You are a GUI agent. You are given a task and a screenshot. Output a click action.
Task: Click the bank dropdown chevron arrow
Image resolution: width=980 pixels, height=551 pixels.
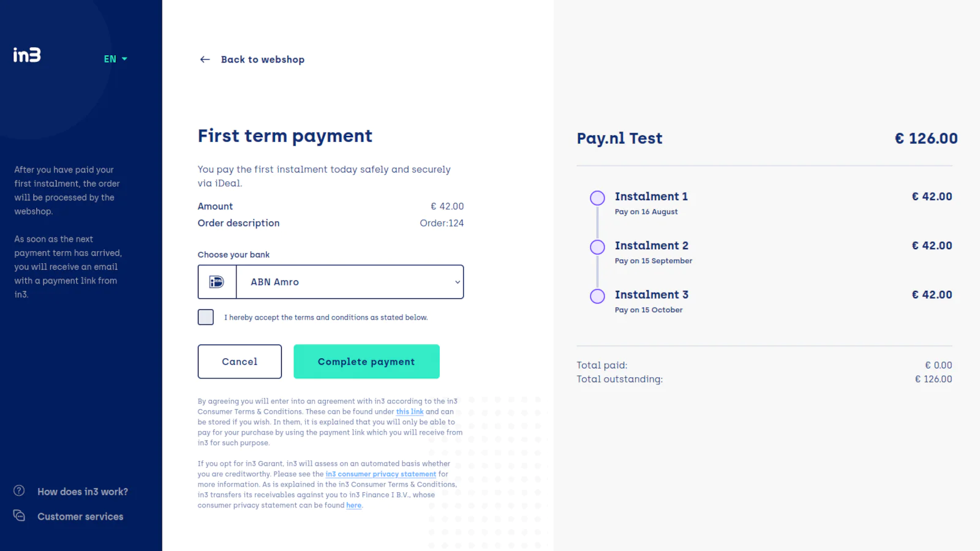457,282
